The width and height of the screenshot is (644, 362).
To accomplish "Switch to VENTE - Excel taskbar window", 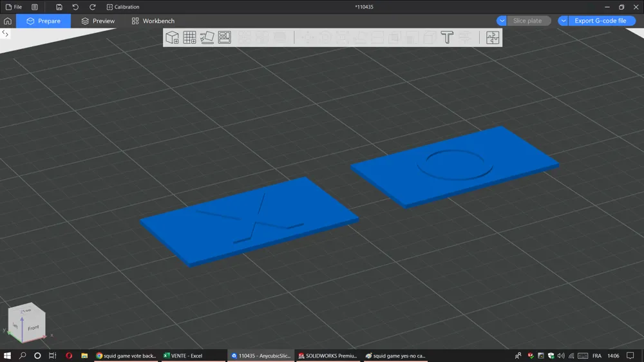I will click(x=193, y=356).
